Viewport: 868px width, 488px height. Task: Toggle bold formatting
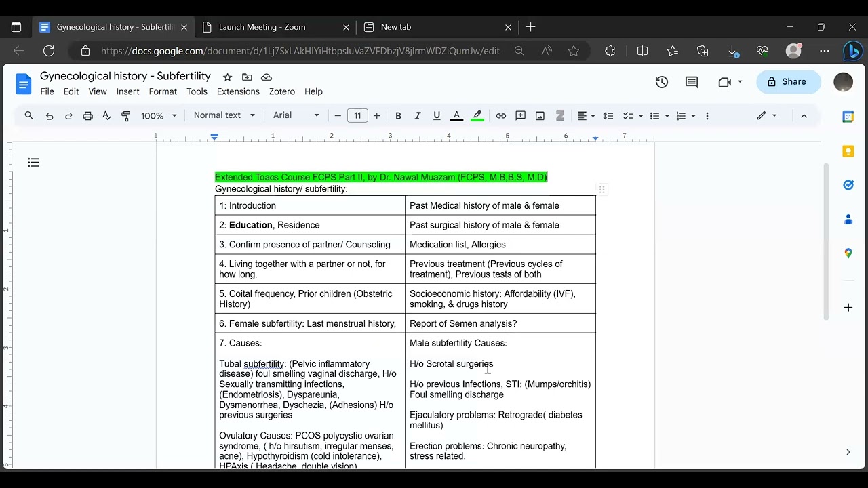[x=399, y=116]
